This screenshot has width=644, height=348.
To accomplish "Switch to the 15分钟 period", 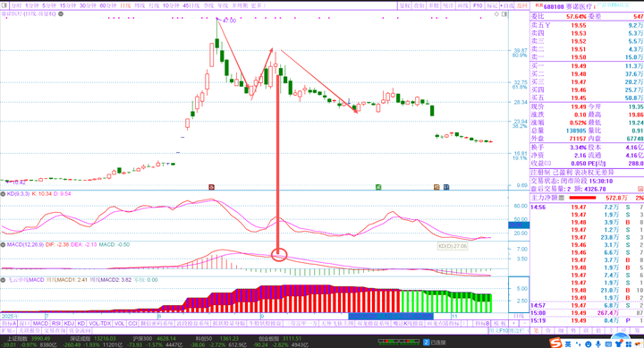I will click(68, 5).
